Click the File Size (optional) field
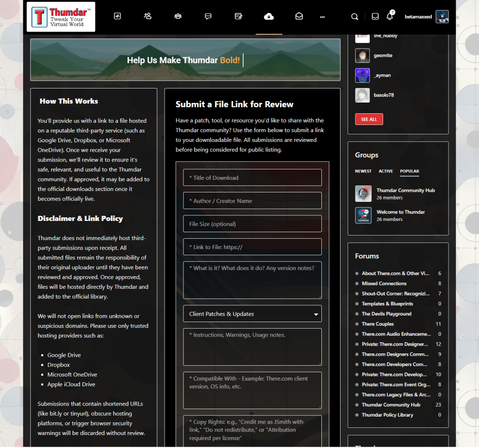 click(252, 224)
